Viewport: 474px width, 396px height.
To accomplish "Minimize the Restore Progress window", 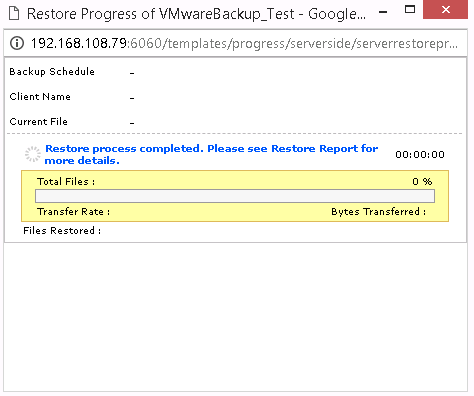I will coord(383,12).
